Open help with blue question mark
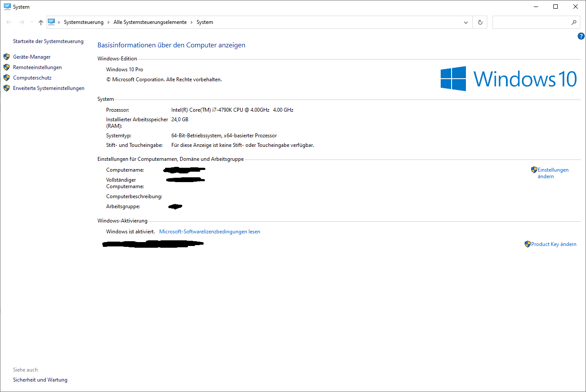 581,36
